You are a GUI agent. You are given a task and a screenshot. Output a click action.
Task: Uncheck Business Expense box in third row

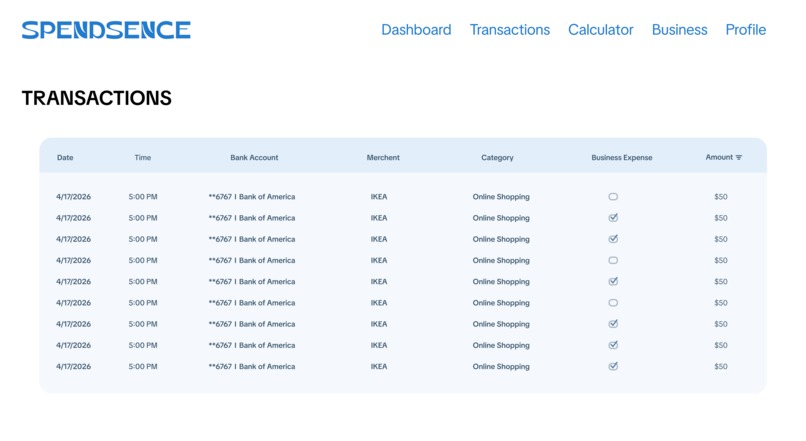(613, 239)
